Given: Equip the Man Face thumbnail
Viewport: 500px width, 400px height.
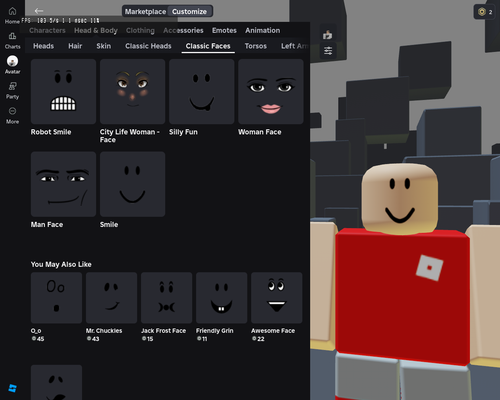Looking at the screenshot, I should 63,184.
